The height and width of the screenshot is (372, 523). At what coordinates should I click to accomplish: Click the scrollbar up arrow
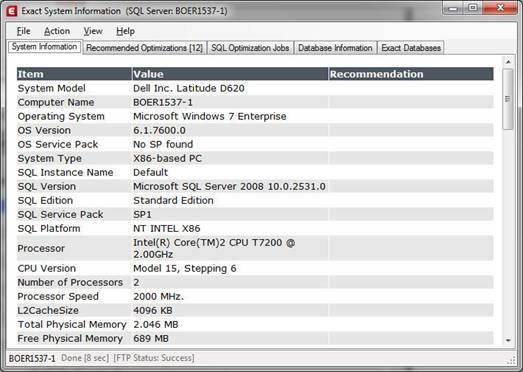(x=508, y=62)
